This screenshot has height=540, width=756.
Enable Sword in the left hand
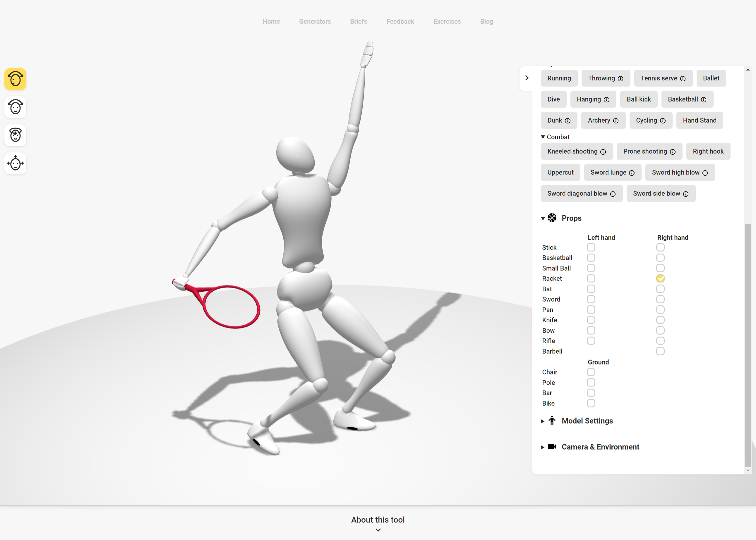coord(591,299)
